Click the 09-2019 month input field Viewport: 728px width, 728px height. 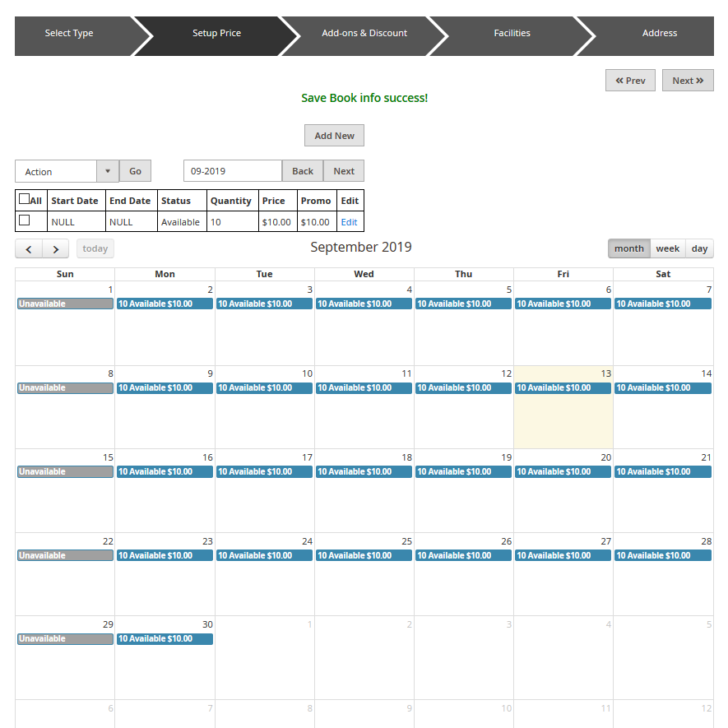tap(233, 171)
